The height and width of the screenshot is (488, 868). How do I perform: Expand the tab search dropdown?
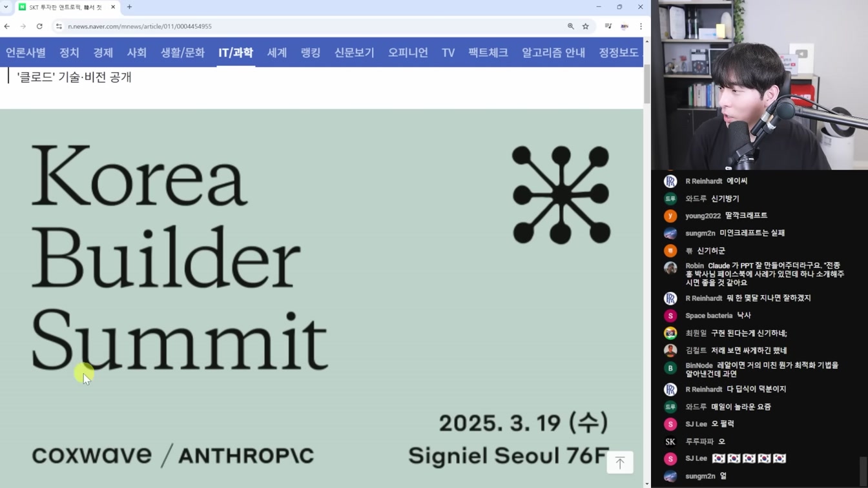pos(6,7)
